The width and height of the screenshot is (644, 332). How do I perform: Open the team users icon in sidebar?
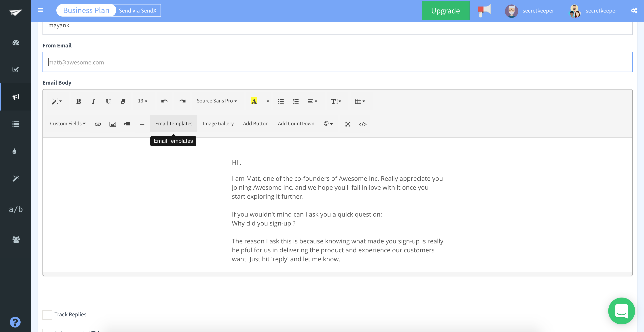(x=16, y=239)
